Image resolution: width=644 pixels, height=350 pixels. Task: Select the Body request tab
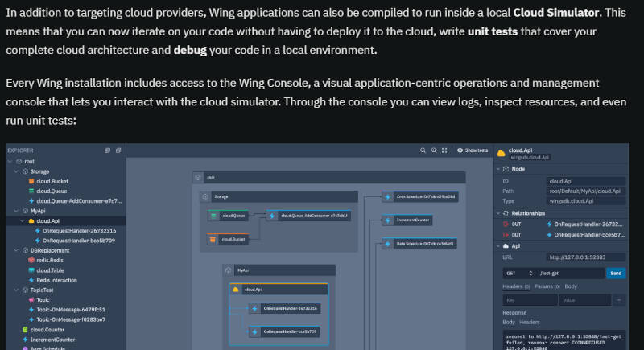point(571,286)
